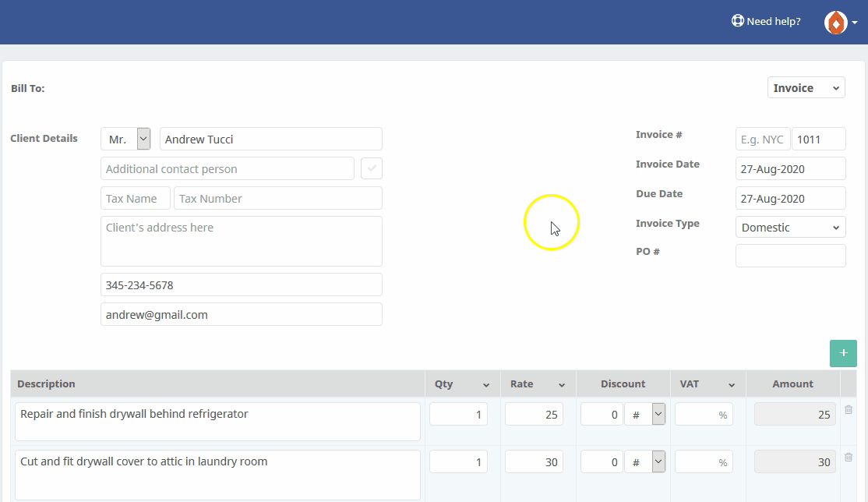The image size is (868, 502).
Task: Edit discount value in refrigerator drywall row
Action: click(x=602, y=415)
